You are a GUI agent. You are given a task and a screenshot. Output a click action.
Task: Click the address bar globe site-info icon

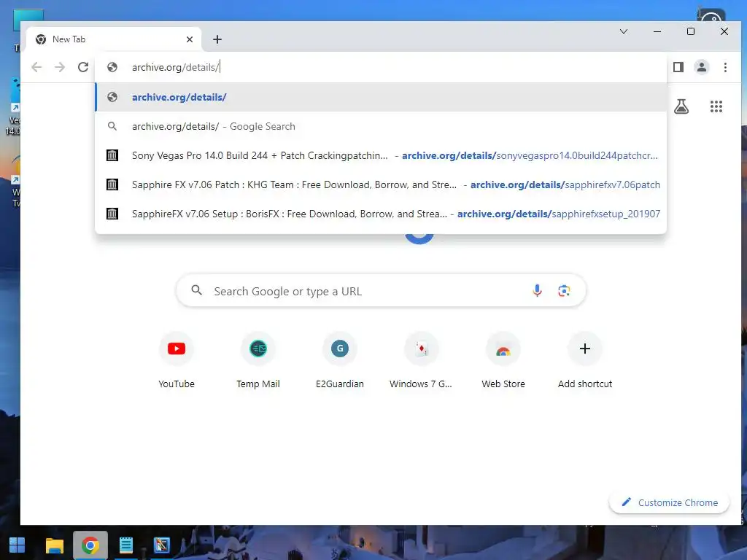point(112,67)
